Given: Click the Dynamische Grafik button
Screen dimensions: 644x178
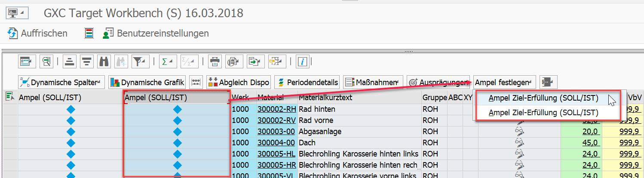Looking at the screenshot, I should (x=147, y=82).
